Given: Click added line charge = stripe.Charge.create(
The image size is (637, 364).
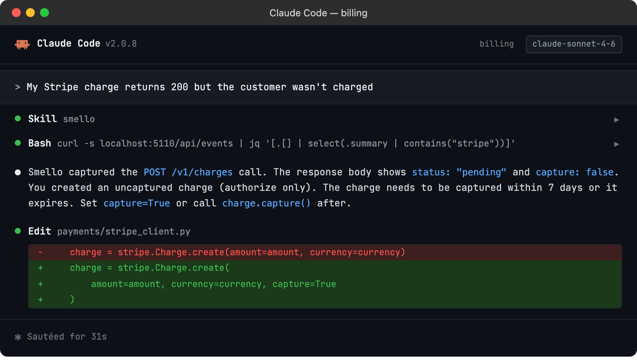Looking at the screenshot, I should (x=325, y=268).
